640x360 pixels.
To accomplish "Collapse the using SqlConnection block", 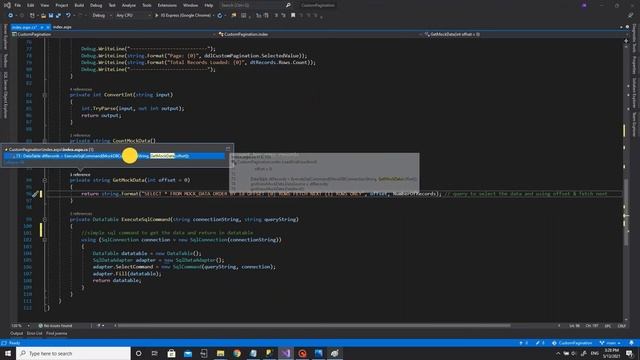I will (44, 240).
